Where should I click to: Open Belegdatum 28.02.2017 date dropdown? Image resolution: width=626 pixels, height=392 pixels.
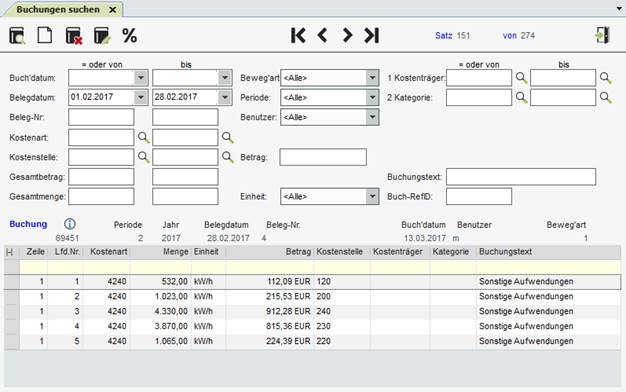point(225,97)
